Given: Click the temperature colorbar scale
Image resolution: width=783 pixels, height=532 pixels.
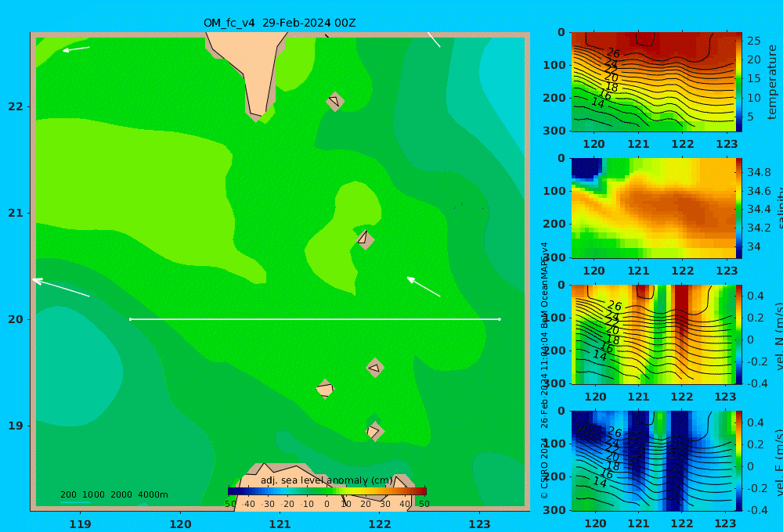Looking at the screenshot, I should pos(739,82).
